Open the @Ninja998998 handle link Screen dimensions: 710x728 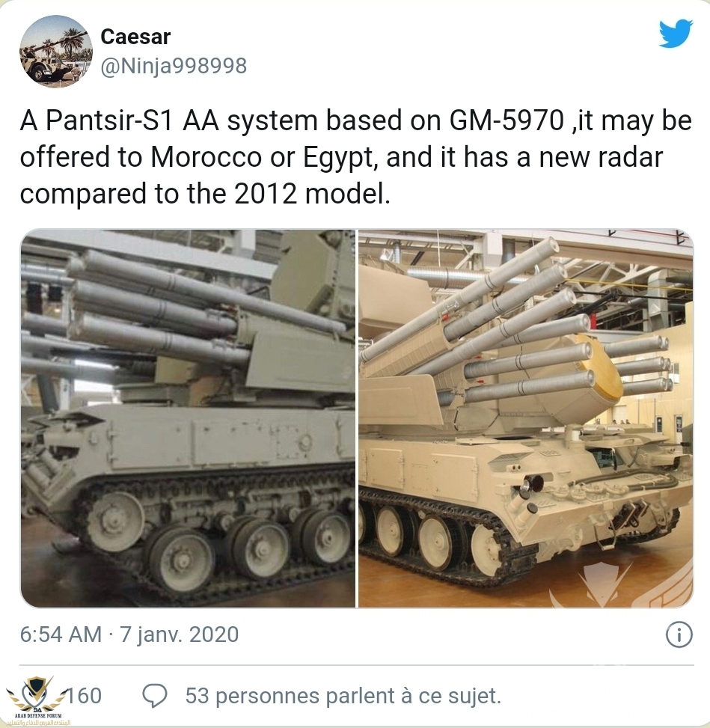[174, 65]
